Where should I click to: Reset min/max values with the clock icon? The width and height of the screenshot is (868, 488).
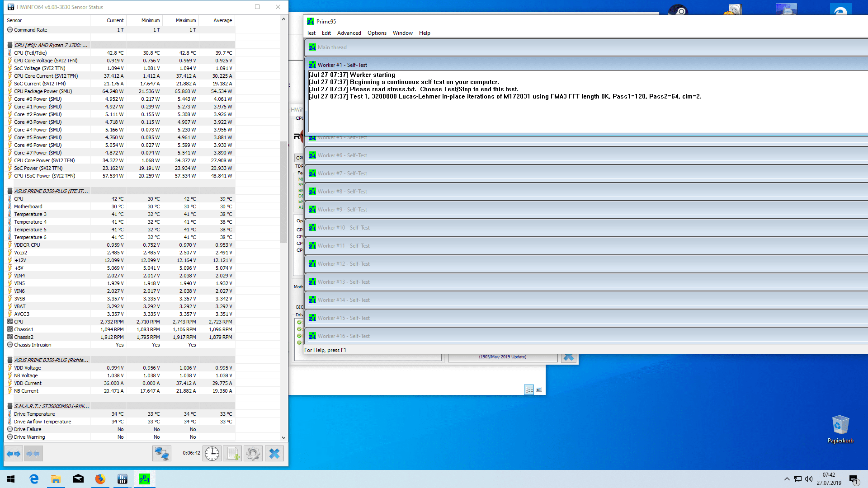click(x=212, y=453)
